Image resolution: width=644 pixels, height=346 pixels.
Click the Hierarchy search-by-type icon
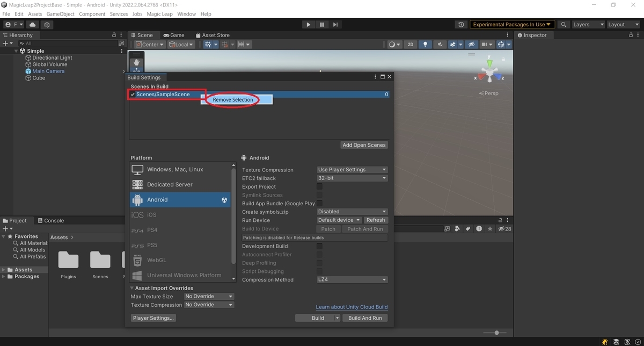coord(121,44)
